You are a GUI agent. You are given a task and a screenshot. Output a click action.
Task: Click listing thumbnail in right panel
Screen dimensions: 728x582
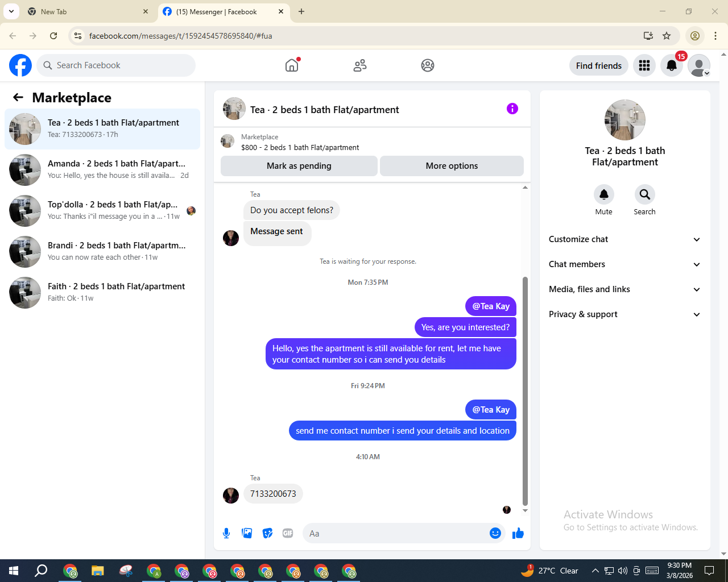pyautogui.click(x=625, y=120)
